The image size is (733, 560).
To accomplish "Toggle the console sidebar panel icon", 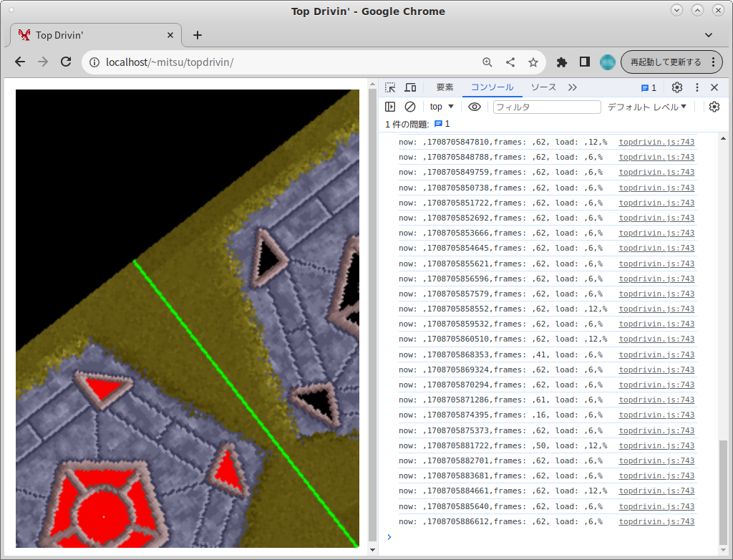I will click(390, 107).
